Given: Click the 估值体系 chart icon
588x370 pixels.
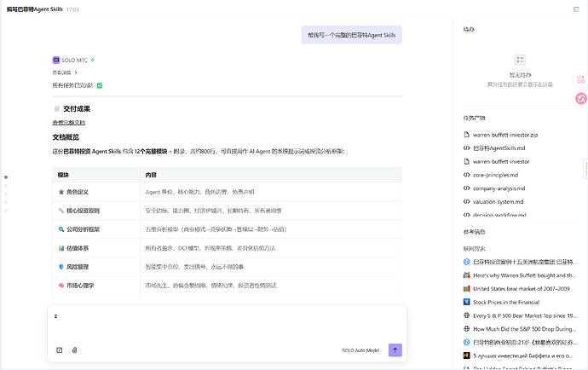Looking at the screenshot, I should pyautogui.click(x=61, y=248).
